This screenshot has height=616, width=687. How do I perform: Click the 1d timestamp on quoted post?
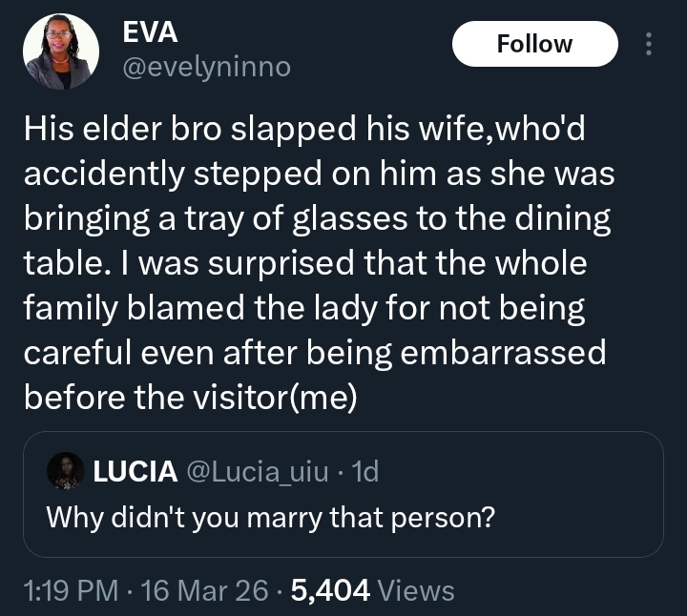(x=365, y=470)
